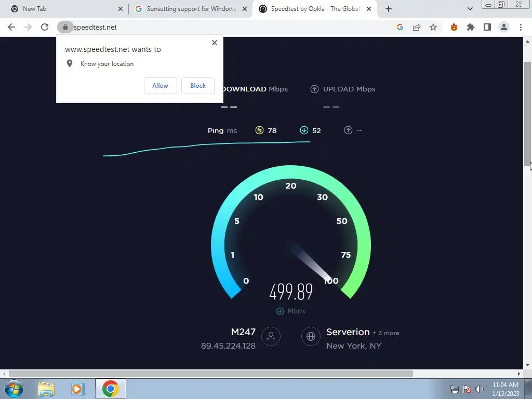Open the Action Center flag tray icon

click(x=467, y=389)
